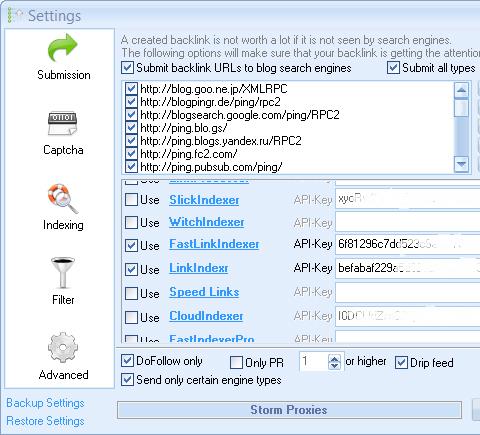Select the Filter tab label
Image resolution: width=480 pixels, height=435 pixels.
[63, 300]
